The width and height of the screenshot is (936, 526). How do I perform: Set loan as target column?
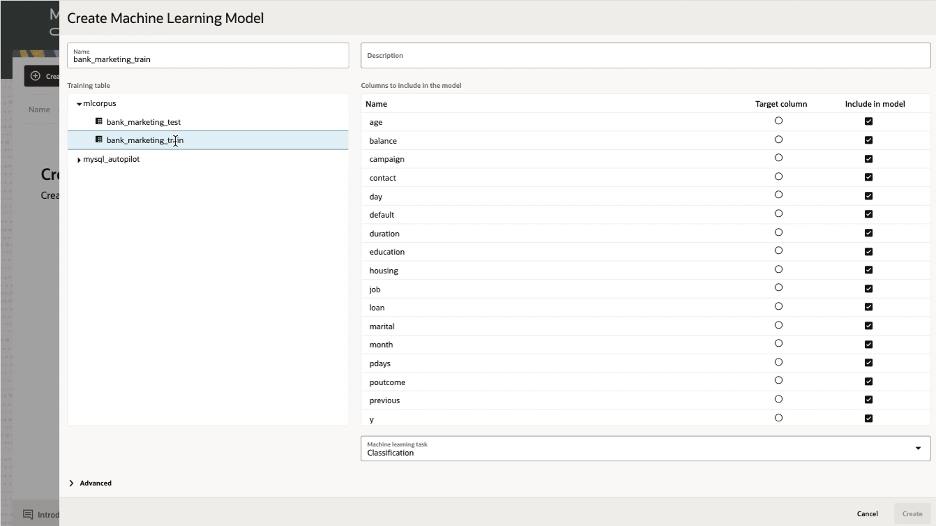778,306
